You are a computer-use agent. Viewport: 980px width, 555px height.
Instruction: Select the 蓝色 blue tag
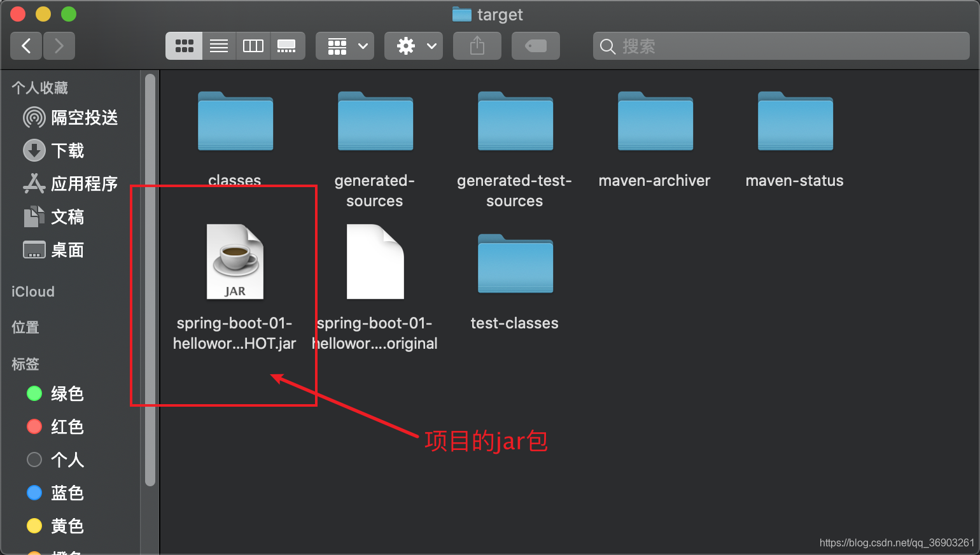[x=55, y=493]
